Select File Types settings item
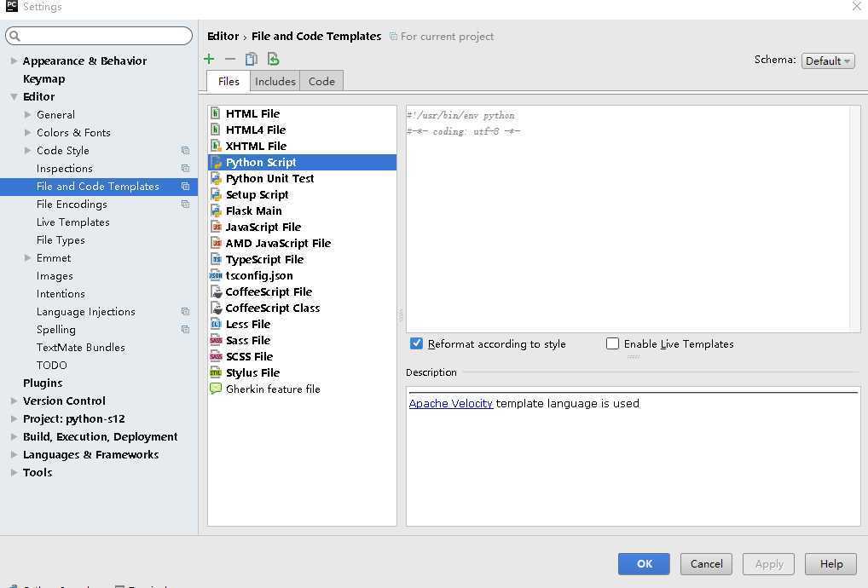Image resolution: width=868 pixels, height=588 pixels. click(x=61, y=240)
